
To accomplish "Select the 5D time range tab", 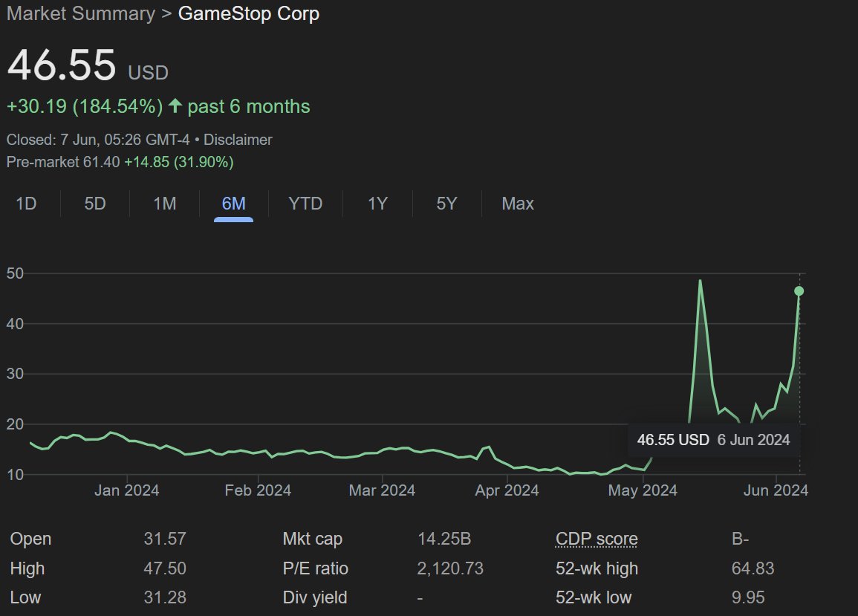I will 94,204.
